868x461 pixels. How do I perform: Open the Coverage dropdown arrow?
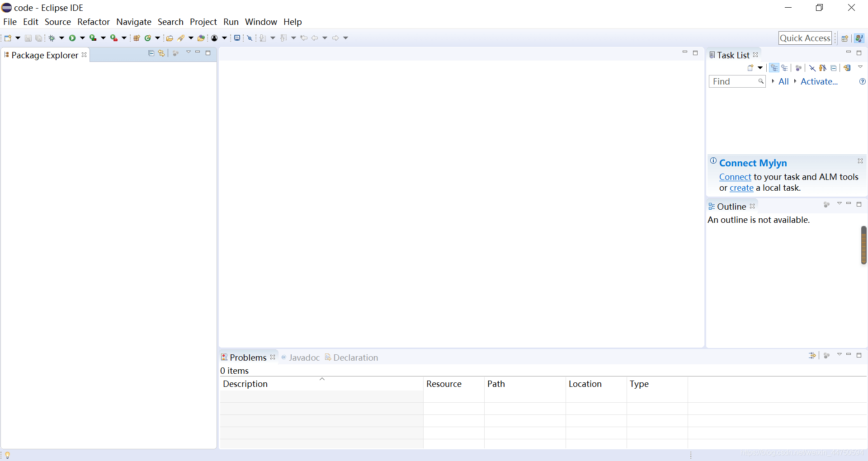pyautogui.click(x=103, y=38)
